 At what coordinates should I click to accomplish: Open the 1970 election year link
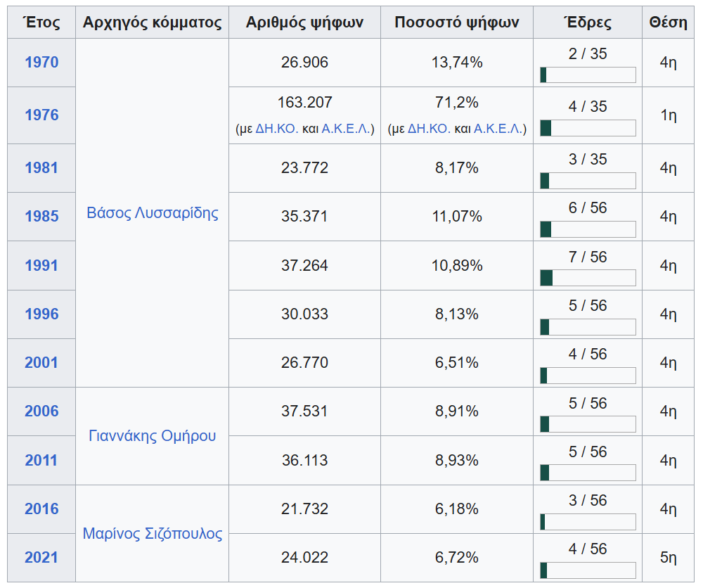pyautogui.click(x=41, y=63)
